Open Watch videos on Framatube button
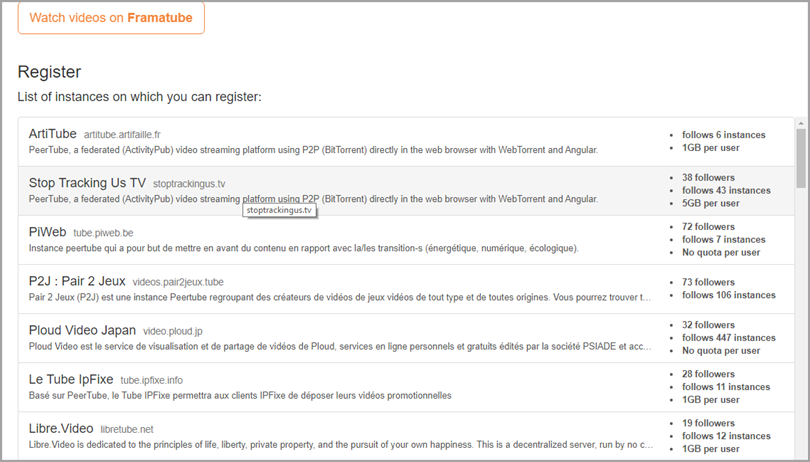This screenshot has width=810, height=462. [111, 18]
